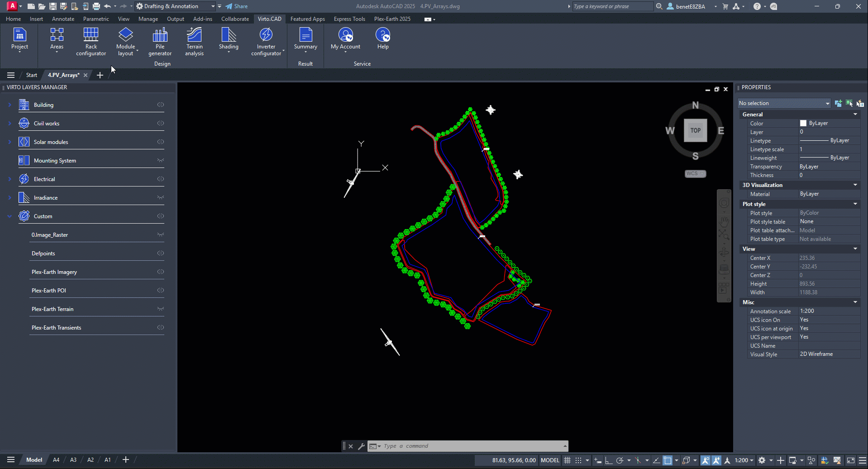Toggle visibility of Civil works layers
868x469 pixels.
click(x=161, y=123)
